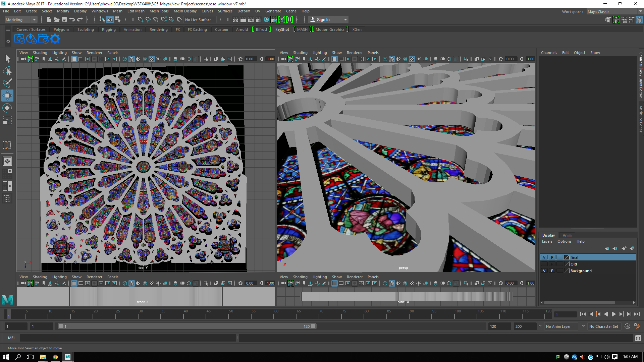Enable snap to grids
The height and width of the screenshot is (362, 644).
(140, 19)
